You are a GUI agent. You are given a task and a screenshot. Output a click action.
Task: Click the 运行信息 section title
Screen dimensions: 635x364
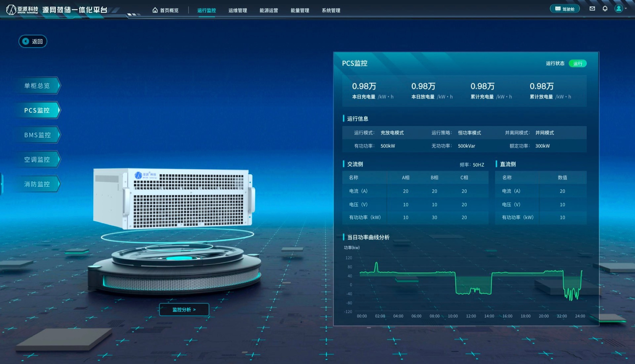358,119
